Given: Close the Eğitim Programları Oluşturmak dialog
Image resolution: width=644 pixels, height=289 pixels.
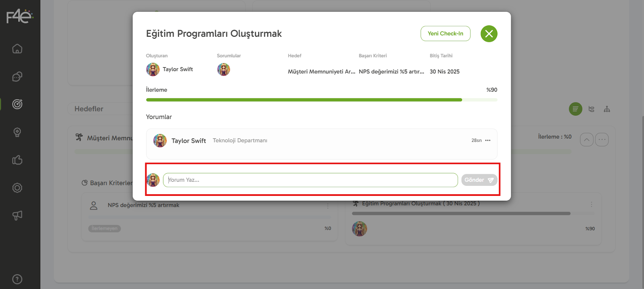Looking at the screenshot, I should point(489,34).
